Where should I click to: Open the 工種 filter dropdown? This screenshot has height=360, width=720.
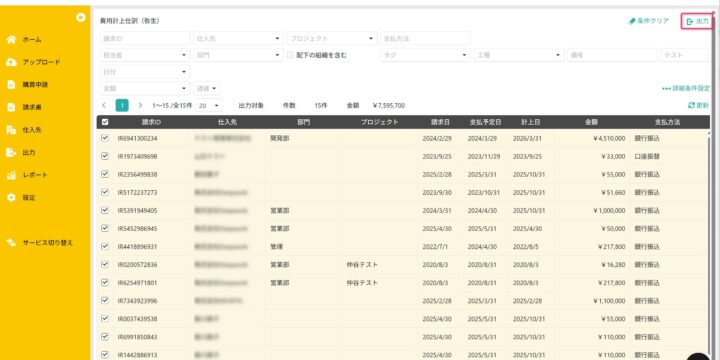click(x=519, y=55)
